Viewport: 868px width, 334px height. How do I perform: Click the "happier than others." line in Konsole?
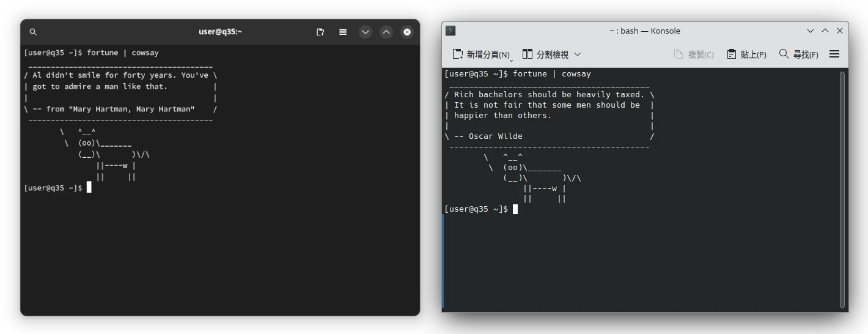(x=502, y=116)
